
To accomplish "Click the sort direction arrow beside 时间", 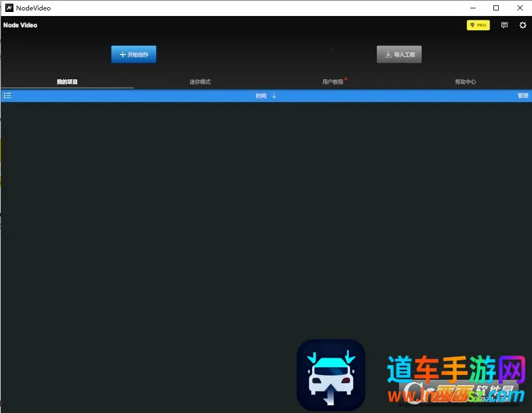I will (x=274, y=96).
